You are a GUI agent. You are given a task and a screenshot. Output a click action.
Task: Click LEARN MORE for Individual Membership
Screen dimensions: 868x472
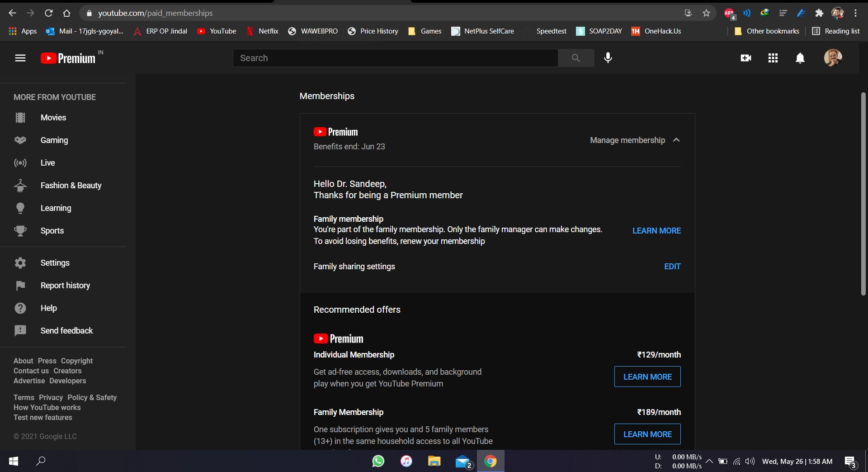(647, 377)
